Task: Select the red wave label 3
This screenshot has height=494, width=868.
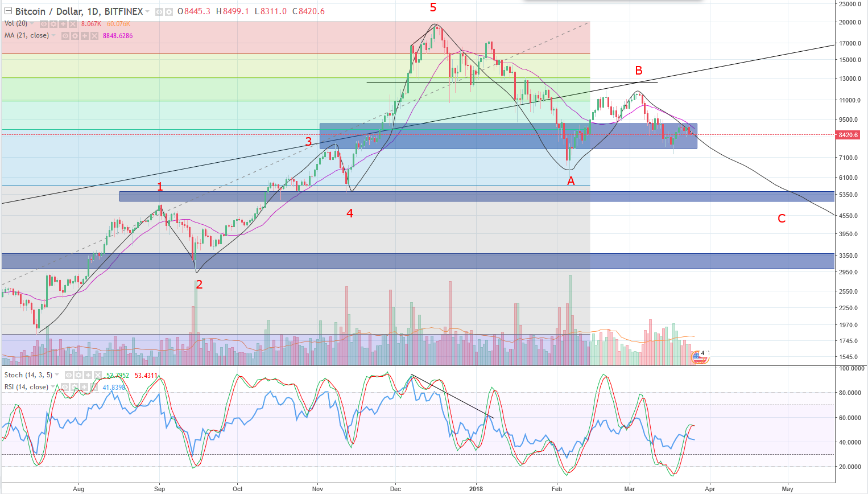Action: (x=308, y=142)
